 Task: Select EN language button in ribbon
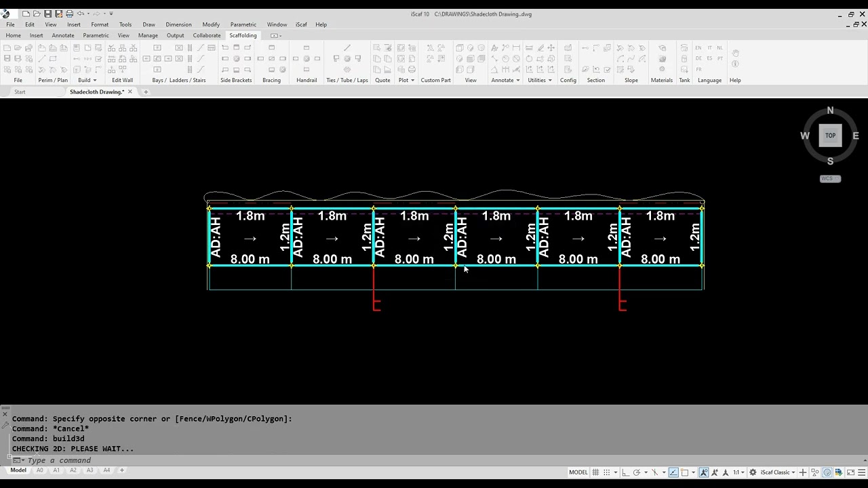pos(698,47)
